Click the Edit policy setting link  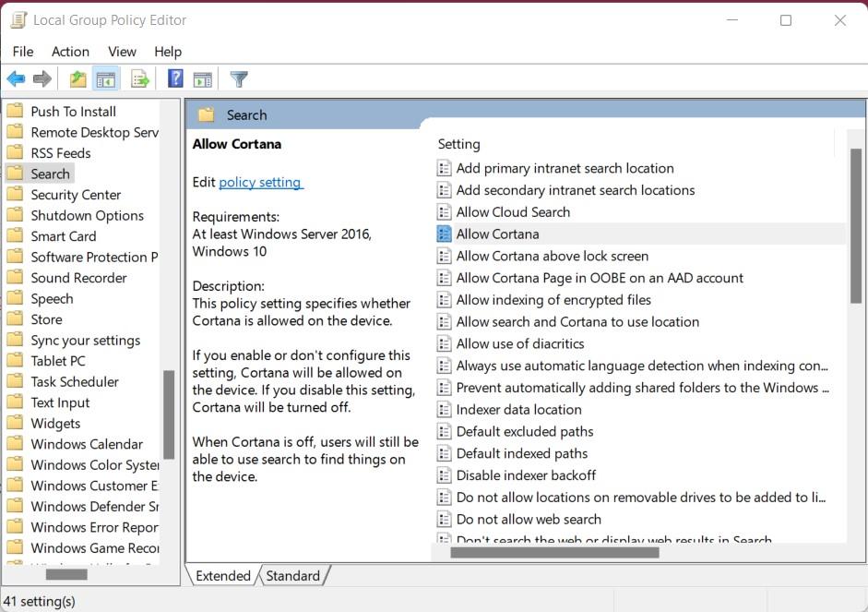pos(260,183)
